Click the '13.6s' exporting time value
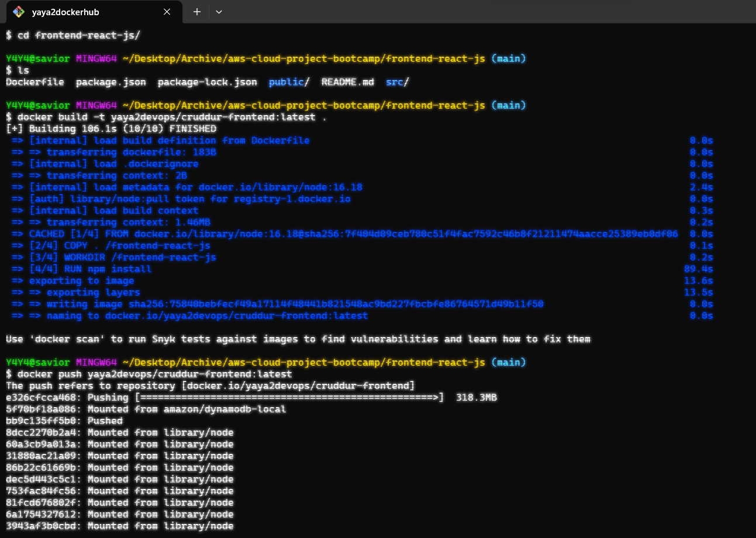The image size is (756, 538). tap(699, 280)
